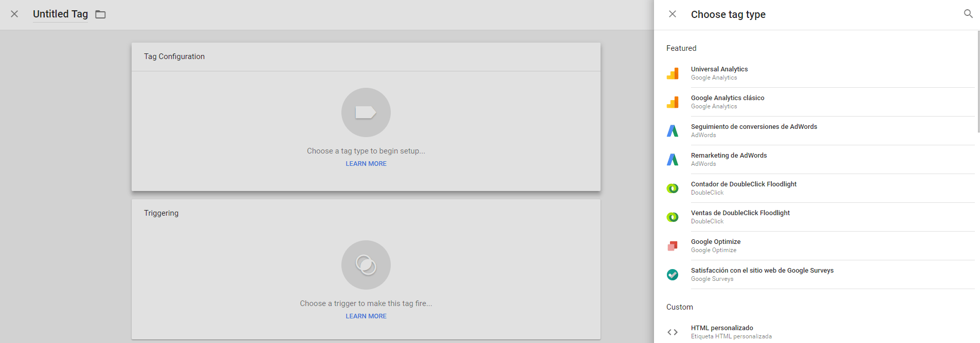The image size is (980, 343).
Task: Click 'Choose a tag type to begin setup...' text
Action: (366, 151)
